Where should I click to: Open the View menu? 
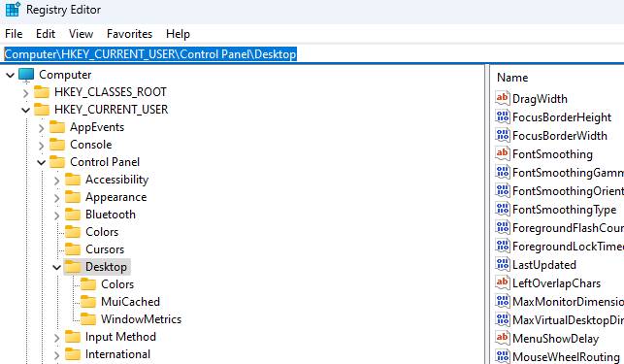coord(81,34)
